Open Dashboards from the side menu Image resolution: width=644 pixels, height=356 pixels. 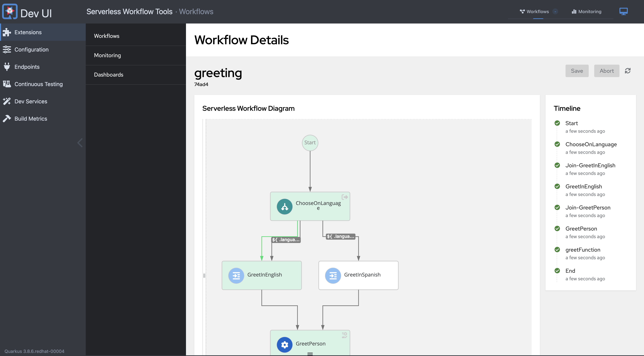[x=109, y=74]
